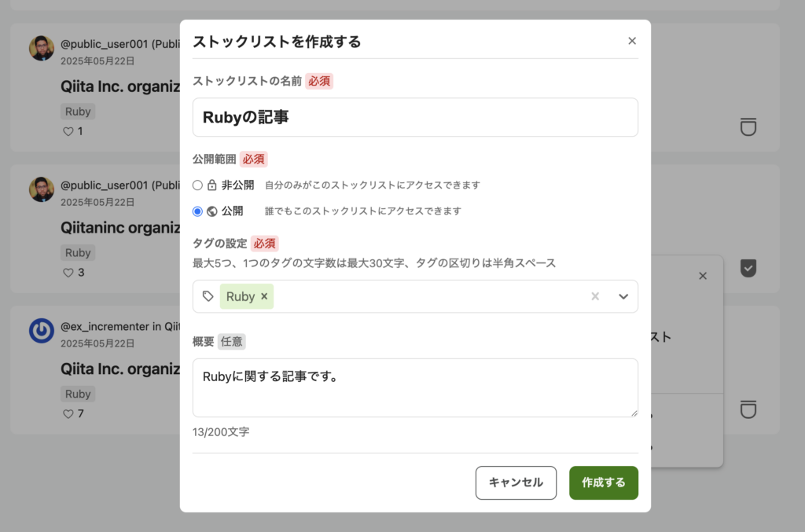Open the ex_incrementer user avatar
This screenshot has width=805, height=532.
tap(42, 331)
